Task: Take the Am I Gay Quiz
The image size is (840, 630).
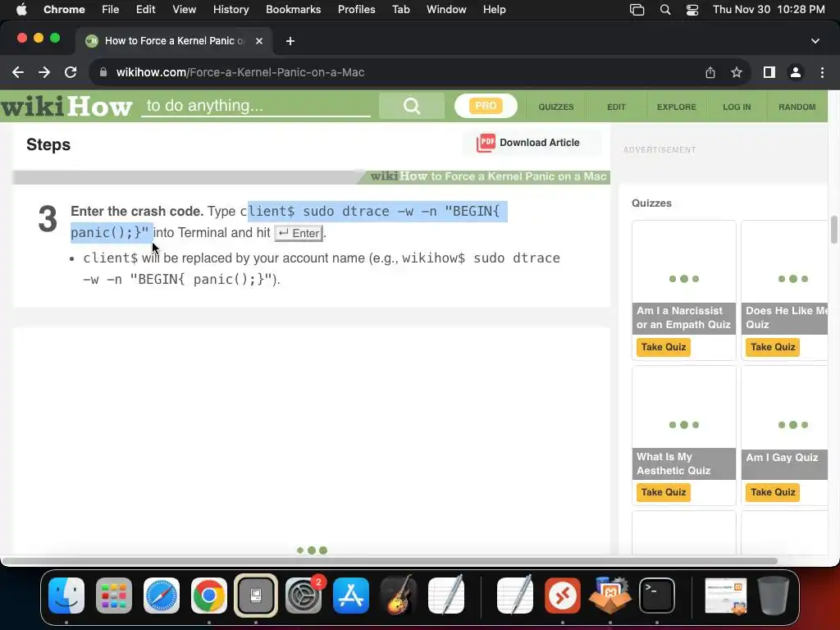Action: 773,492
